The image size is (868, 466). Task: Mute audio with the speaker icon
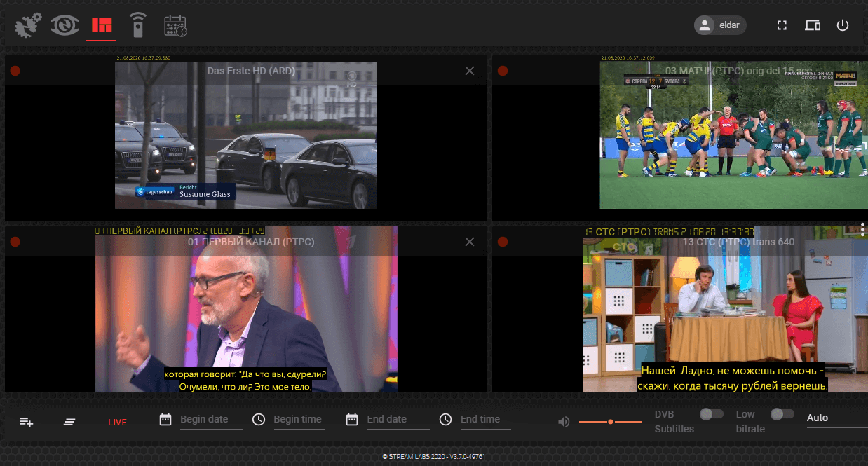564,422
